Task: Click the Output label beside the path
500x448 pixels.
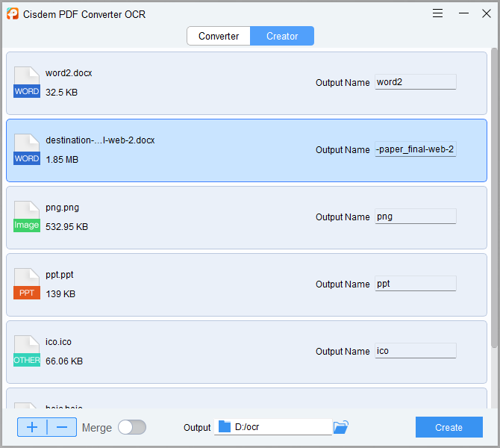Action: tap(197, 428)
